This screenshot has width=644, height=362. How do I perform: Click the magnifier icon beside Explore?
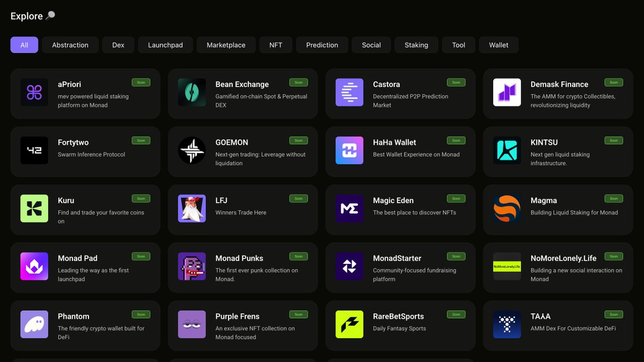50,16
